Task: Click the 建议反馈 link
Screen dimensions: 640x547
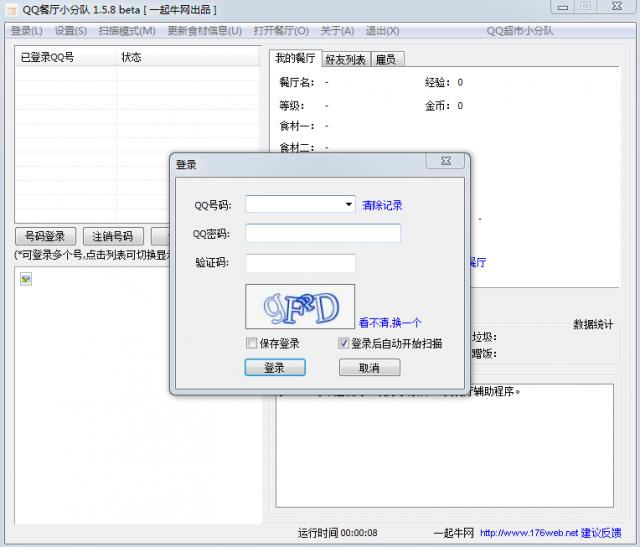Action: click(601, 533)
